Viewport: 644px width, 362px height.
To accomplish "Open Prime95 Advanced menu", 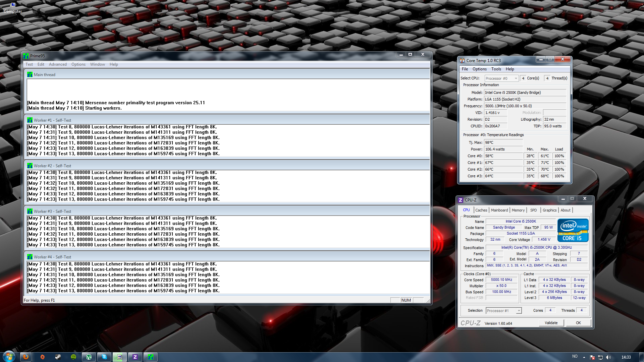I will (x=58, y=64).
